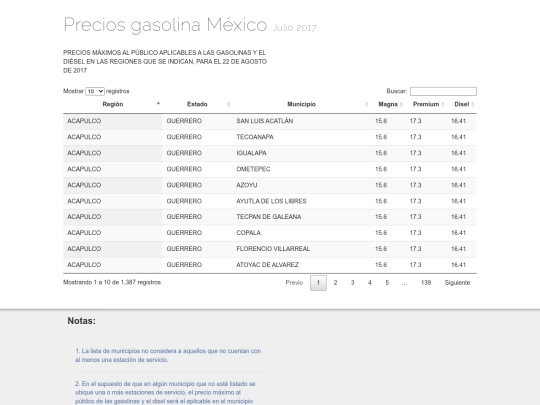The image size is (540, 405).
Task: Click the Notas heading
Action: [82, 321]
